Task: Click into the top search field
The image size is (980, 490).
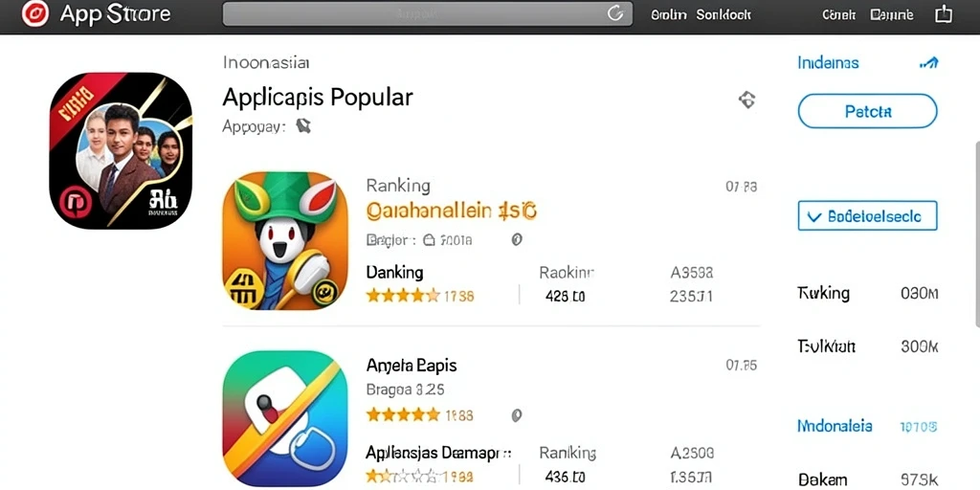Action: 428,13
